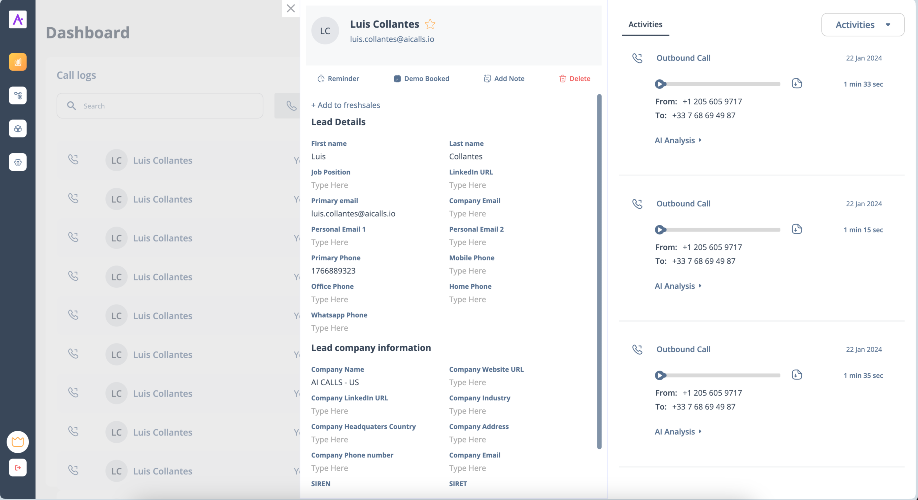Open the Activities filter dropdown
This screenshot has height=500, width=918.
pos(862,25)
